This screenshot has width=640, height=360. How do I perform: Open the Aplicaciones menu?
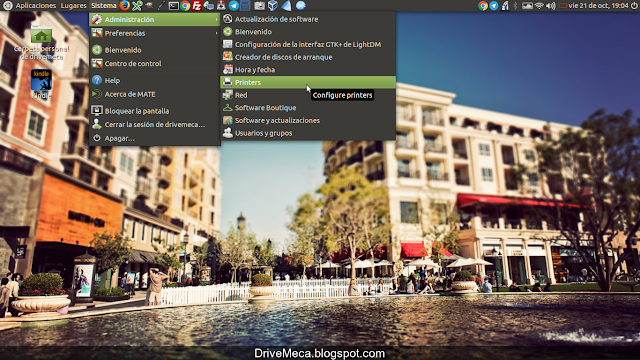click(x=36, y=6)
